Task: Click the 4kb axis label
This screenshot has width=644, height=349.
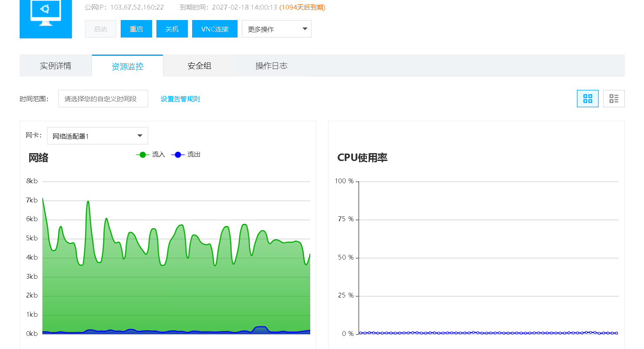Action: pos(32,257)
